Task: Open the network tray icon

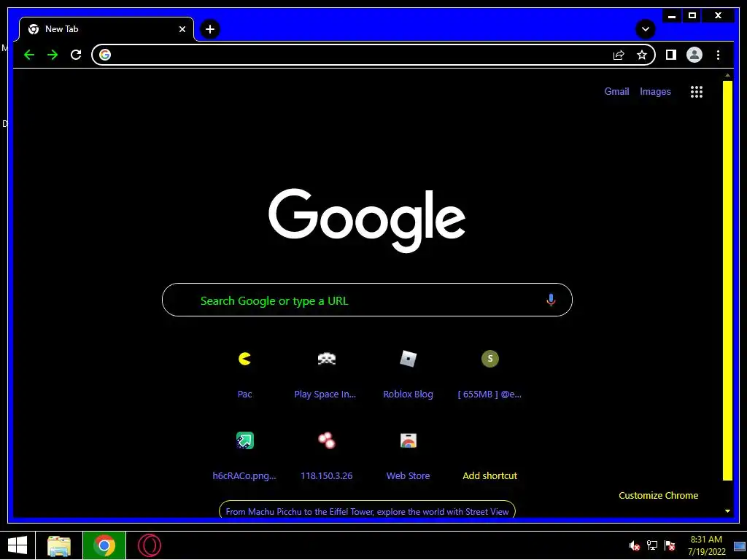Action: click(651, 545)
